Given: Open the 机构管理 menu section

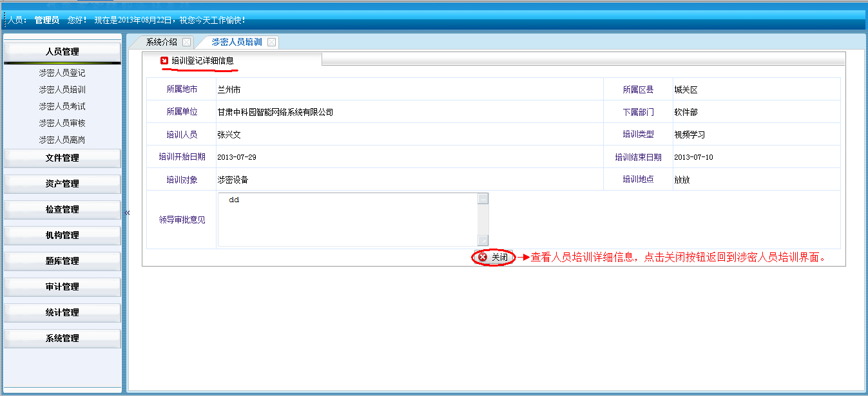Looking at the screenshot, I should (x=63, y=236).
